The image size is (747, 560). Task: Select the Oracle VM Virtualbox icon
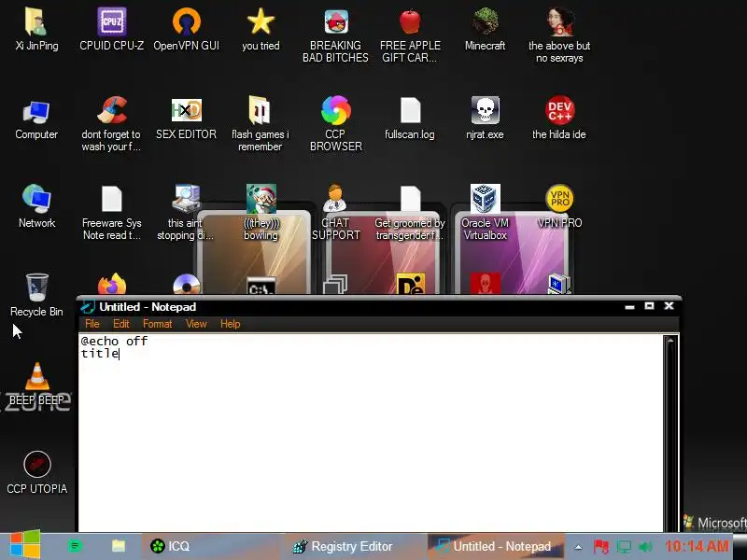click(x=485, y=199)
